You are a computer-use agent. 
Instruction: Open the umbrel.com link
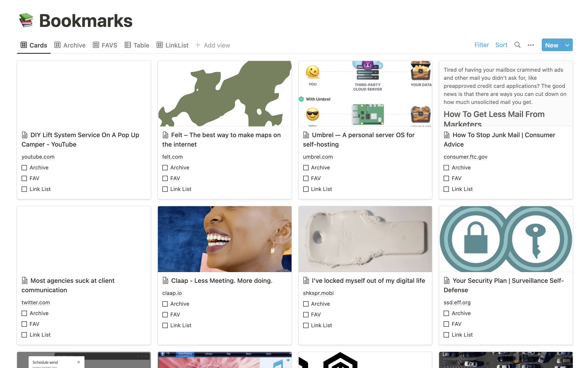pos(318,157)
